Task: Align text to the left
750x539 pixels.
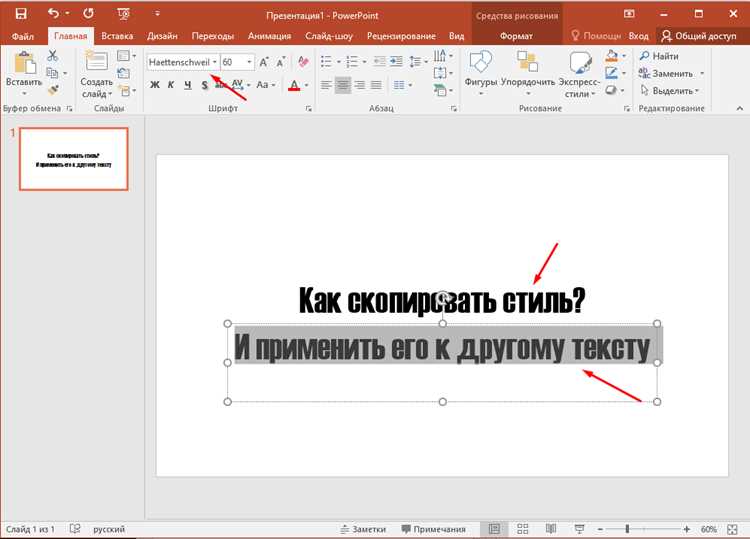Action: point(326,85)
